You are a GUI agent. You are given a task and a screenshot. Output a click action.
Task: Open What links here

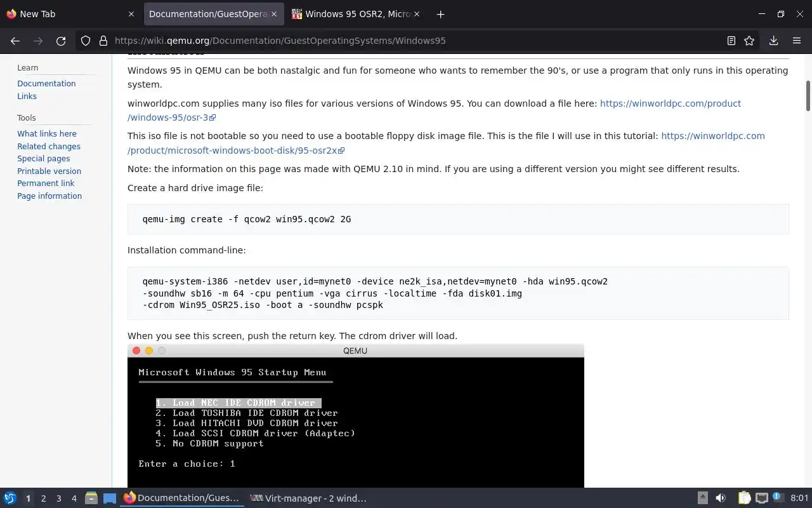(x=47, y=134)
